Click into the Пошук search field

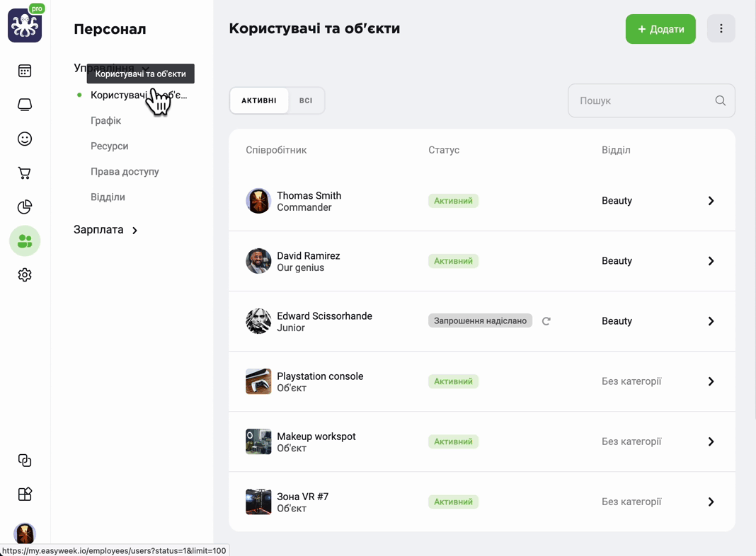tap(651, 100)
